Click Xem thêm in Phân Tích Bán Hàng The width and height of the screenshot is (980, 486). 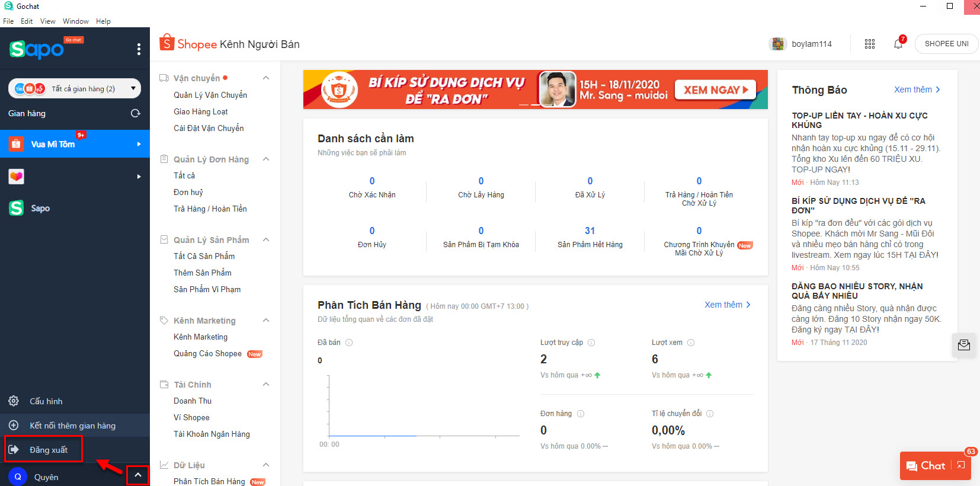coord(728,305)
